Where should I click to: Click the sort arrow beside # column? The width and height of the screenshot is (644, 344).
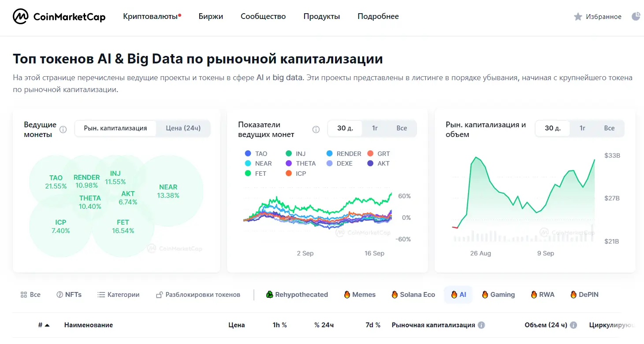point(47,325)
